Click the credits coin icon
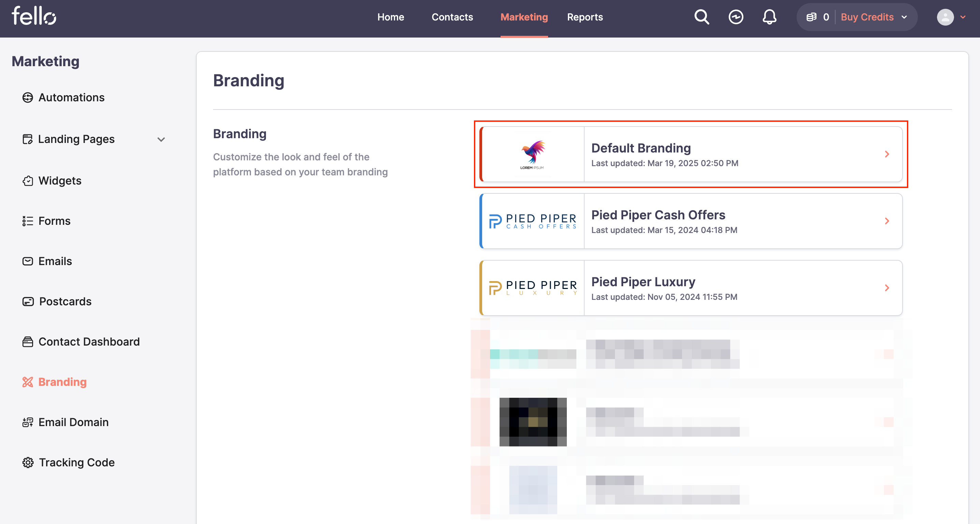The height and width of the screenshot is (524, 980). point(811,17)
